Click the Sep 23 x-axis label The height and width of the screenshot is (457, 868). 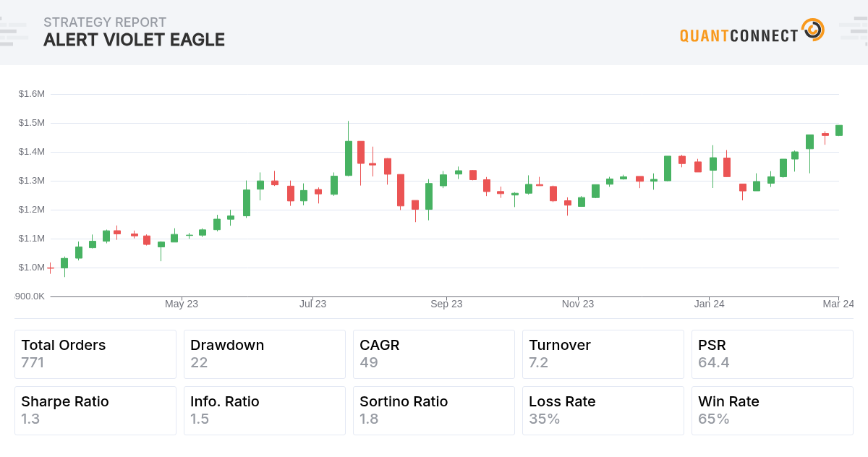click(x=446, y=304)
